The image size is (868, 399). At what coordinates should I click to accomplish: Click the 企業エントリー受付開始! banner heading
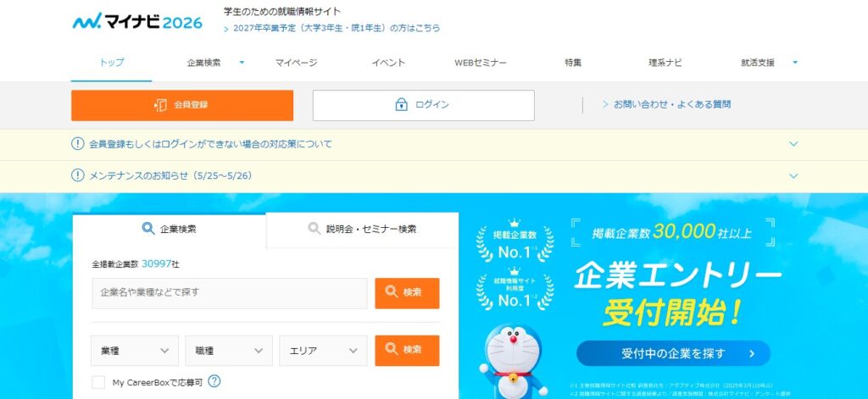677,296
